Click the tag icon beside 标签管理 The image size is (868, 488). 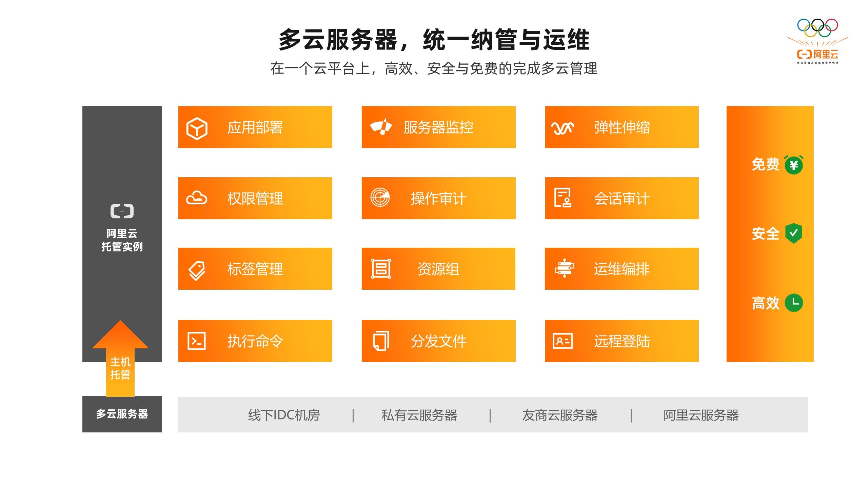click(x=197, y=271)
